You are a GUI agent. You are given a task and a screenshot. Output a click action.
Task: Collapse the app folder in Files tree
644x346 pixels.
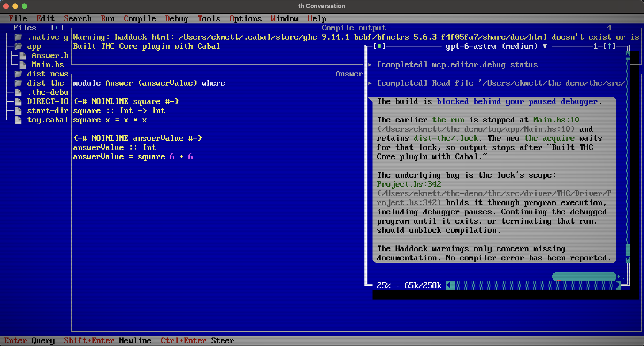point(18,46)
